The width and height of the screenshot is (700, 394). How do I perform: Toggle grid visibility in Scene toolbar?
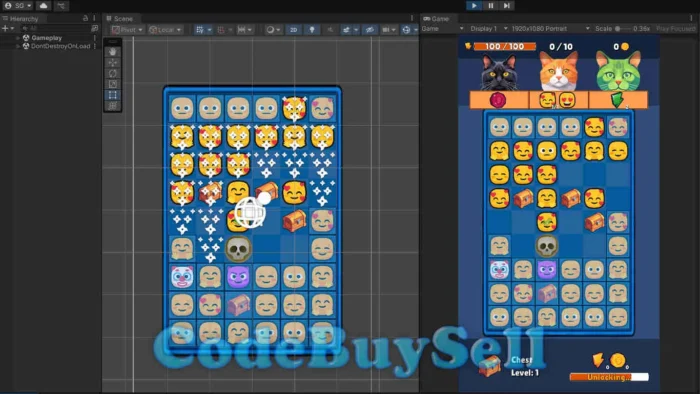[200, 29]
